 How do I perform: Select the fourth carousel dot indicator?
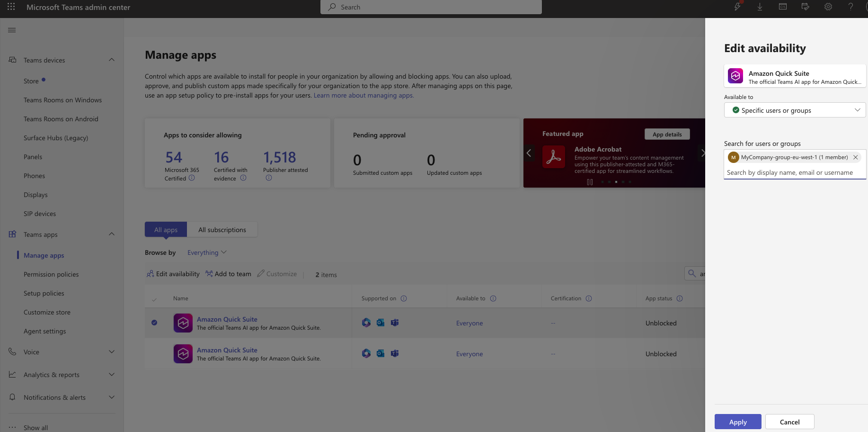click(622, 181)
